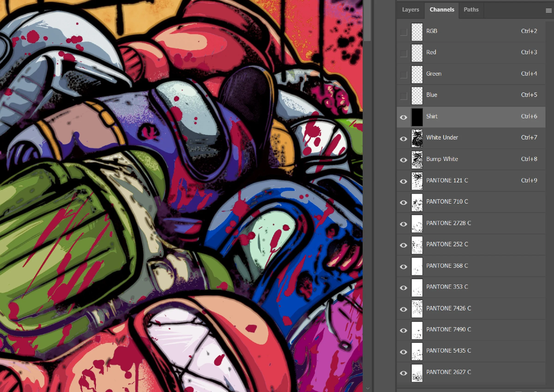
Task: Toggle visibility of Bump White channel
Action: point(403,160)
